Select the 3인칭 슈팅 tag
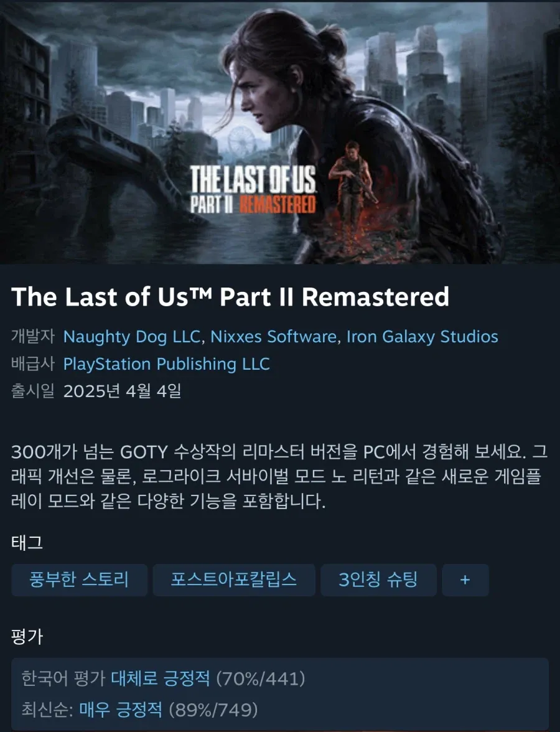This screenshot has width=560, height=732. pos(378,580)
